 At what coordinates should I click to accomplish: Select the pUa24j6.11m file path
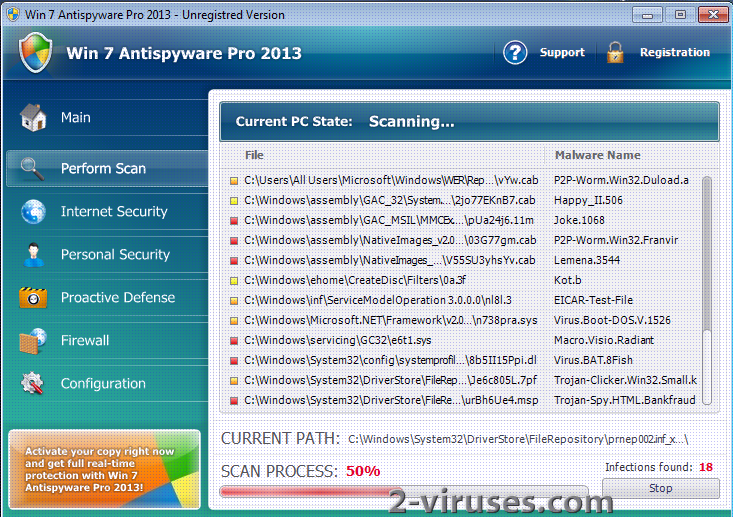(x=389, y=221)
